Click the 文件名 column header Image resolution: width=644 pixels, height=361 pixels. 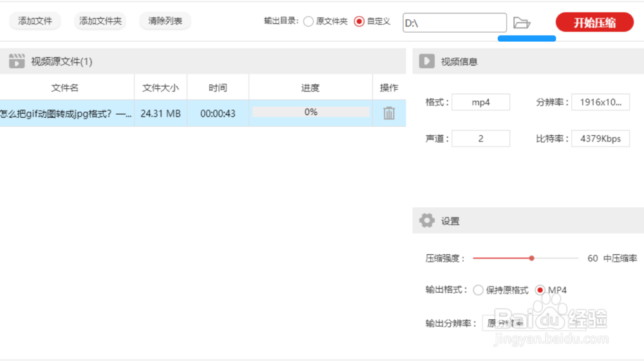coord(64,88)
